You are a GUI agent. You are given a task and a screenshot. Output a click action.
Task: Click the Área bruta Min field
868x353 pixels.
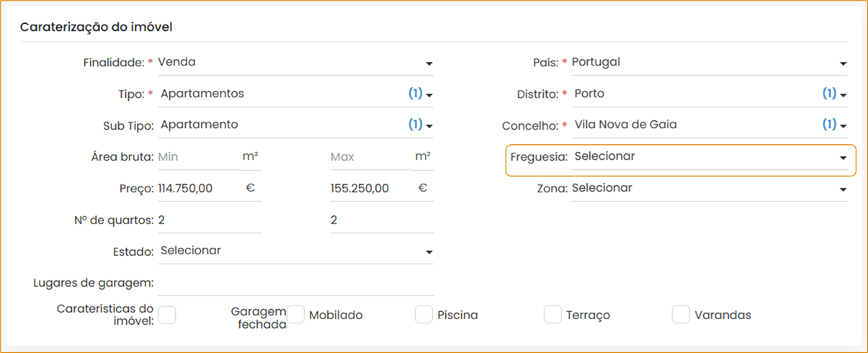[x=196, y=157]
